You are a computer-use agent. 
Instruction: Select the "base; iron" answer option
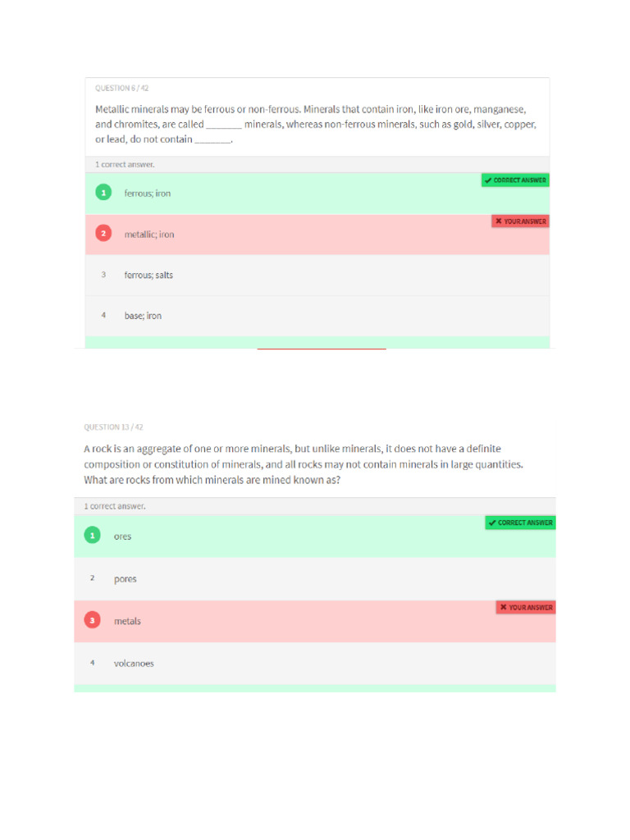tap(143, 316)
